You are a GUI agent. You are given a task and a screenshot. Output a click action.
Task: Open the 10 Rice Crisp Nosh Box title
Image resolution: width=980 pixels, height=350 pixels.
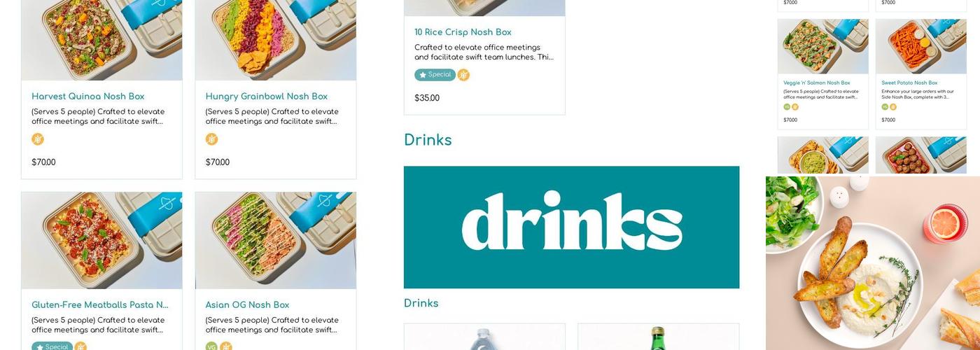(463, 32)
